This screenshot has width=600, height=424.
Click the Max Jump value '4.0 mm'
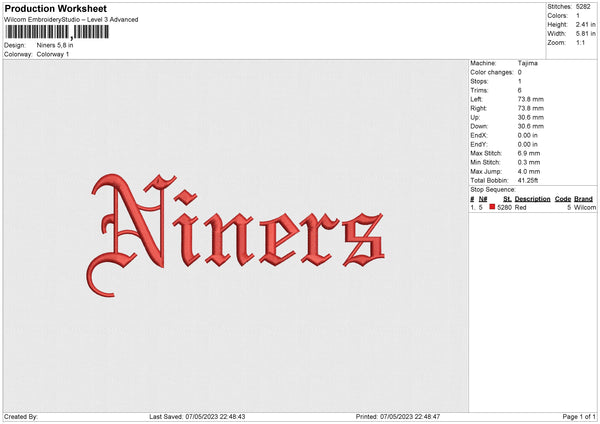(529, 171)
